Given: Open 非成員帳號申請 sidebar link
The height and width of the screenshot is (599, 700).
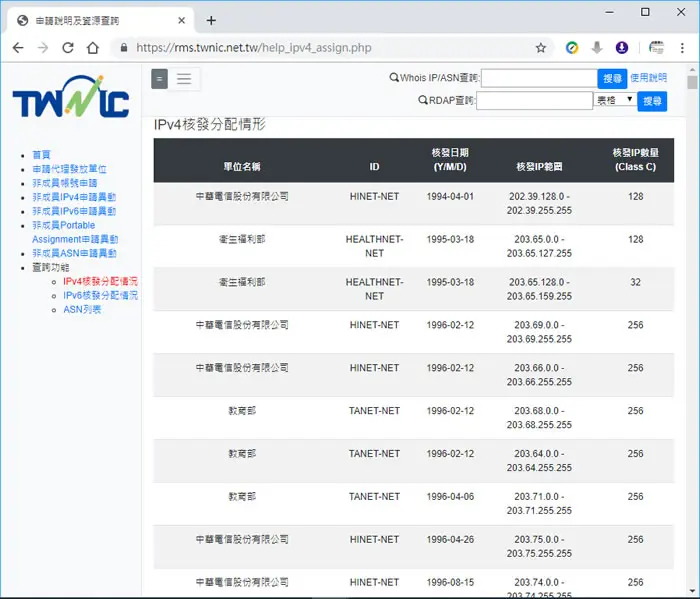Looking at the screenshot, I should [x=65, y=183].
